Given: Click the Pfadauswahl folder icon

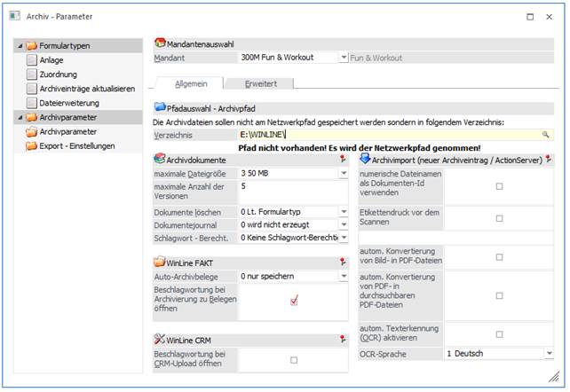Looking at the screenshot, I should point(160,107).
